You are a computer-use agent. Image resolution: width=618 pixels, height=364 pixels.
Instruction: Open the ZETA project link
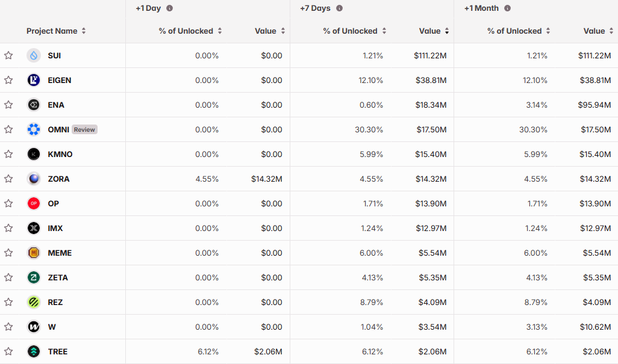click(58, 277)
